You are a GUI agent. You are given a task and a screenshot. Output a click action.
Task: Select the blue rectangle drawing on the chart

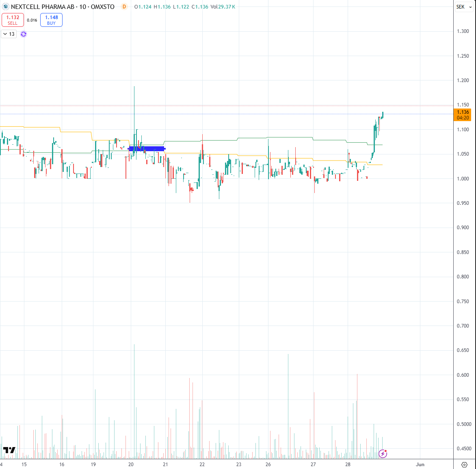[x=147, y=149]
